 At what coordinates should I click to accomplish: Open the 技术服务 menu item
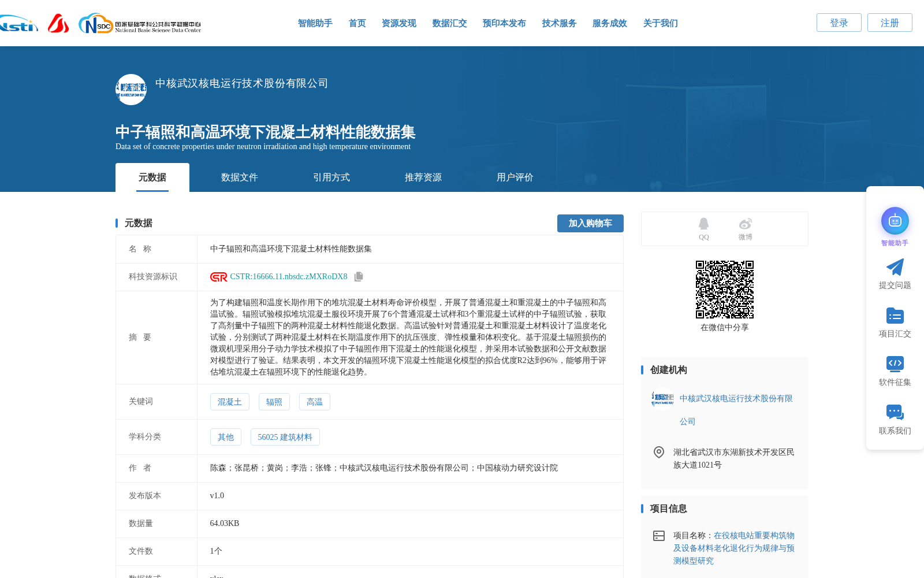click(x=560, y=23)
